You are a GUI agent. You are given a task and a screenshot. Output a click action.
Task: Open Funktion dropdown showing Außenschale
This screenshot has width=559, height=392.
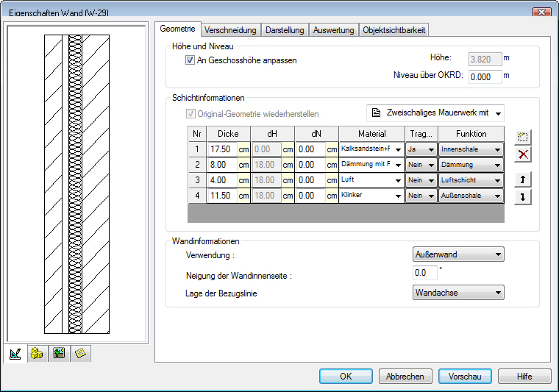[471, 196]
